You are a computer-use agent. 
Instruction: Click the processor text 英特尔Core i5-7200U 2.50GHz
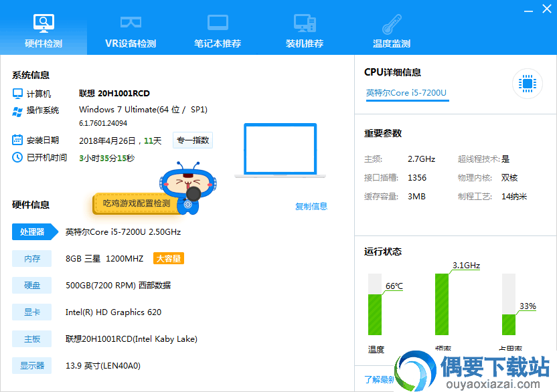(123, 232)
